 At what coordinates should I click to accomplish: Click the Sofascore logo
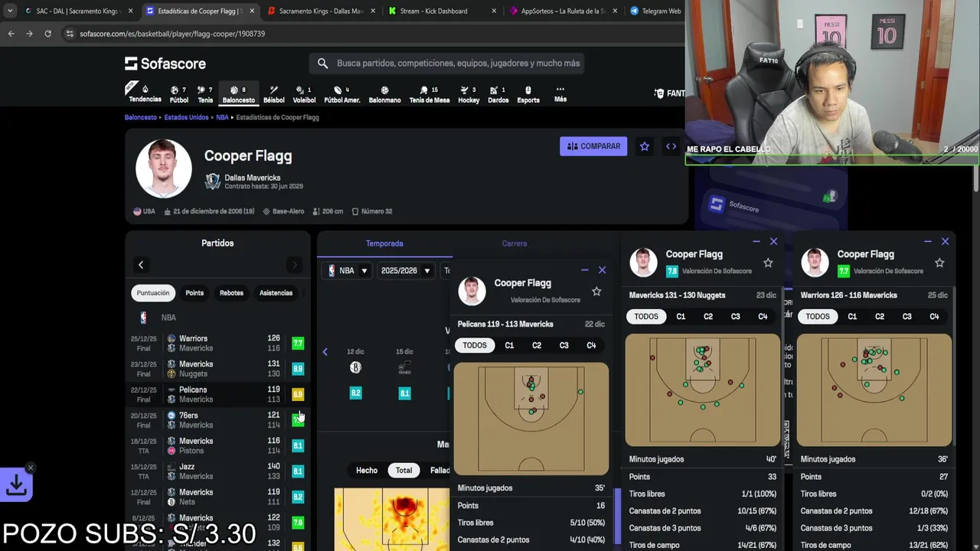(165, 64)
